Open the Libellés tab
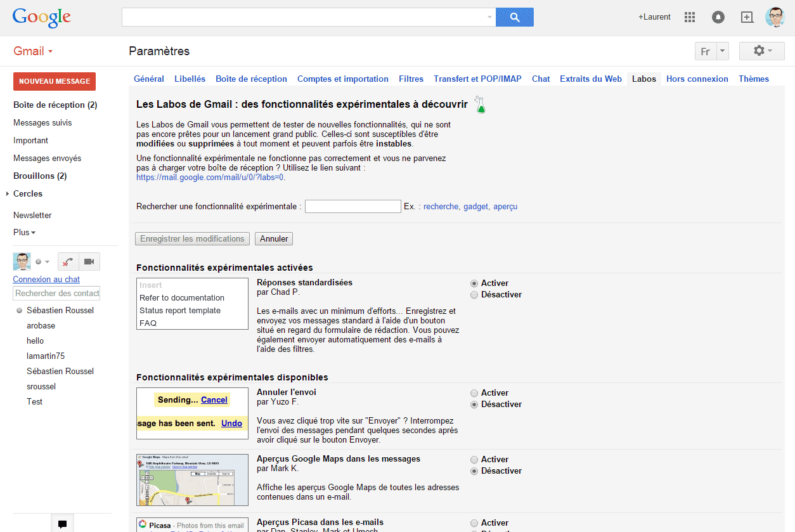 coord(190,79)
